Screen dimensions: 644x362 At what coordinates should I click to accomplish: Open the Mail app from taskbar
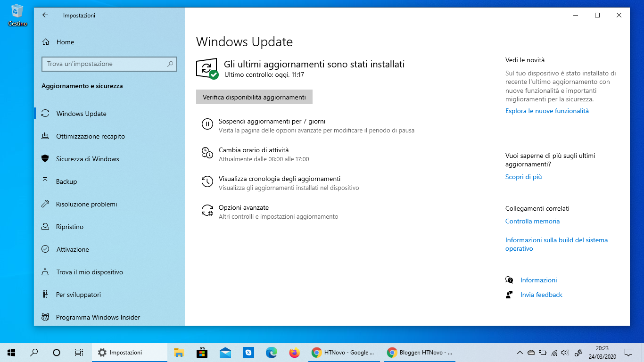coord(225,353)
